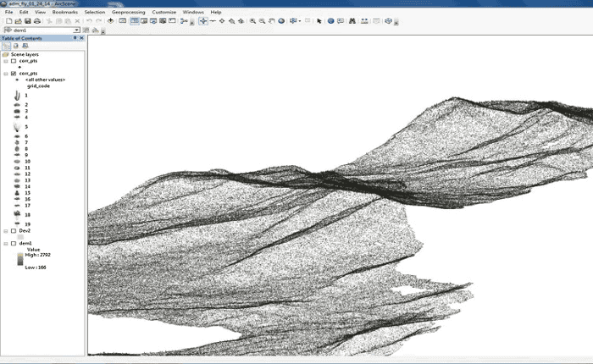Open the Find binoculars tool
This screenshot has height=364, width=593.
pyautogui.click(x=352, y=21)
